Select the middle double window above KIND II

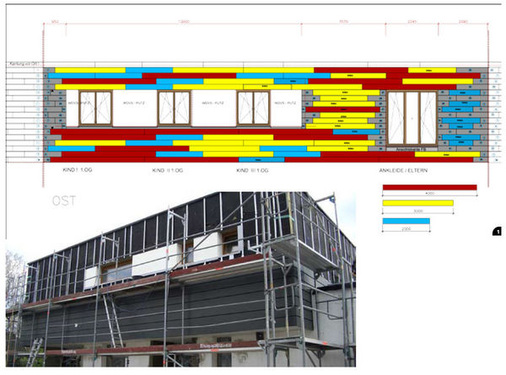(174, 108)
